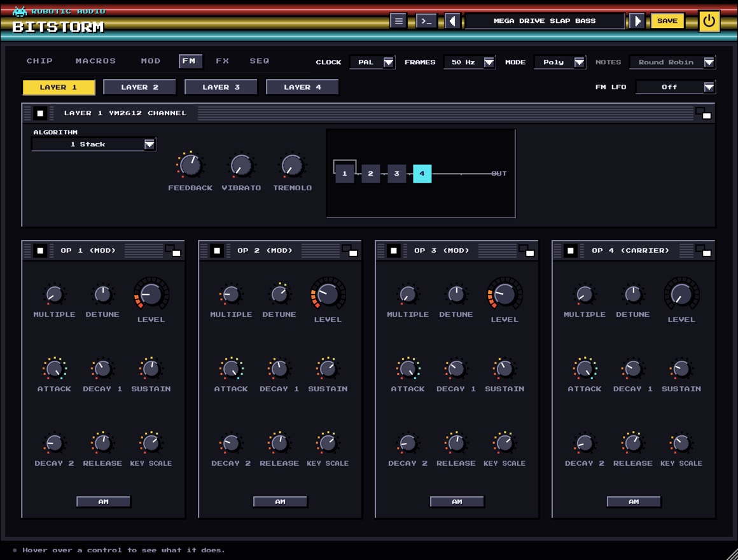
Task: Toggle Layer 1 YM2612 channel enable box
Action: coord(40,113)
